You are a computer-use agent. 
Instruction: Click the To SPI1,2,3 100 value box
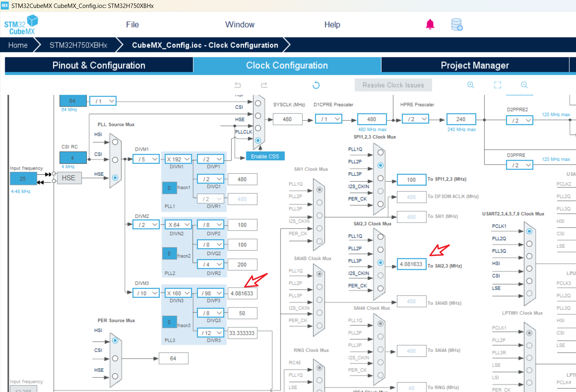(x=411, y=180)
